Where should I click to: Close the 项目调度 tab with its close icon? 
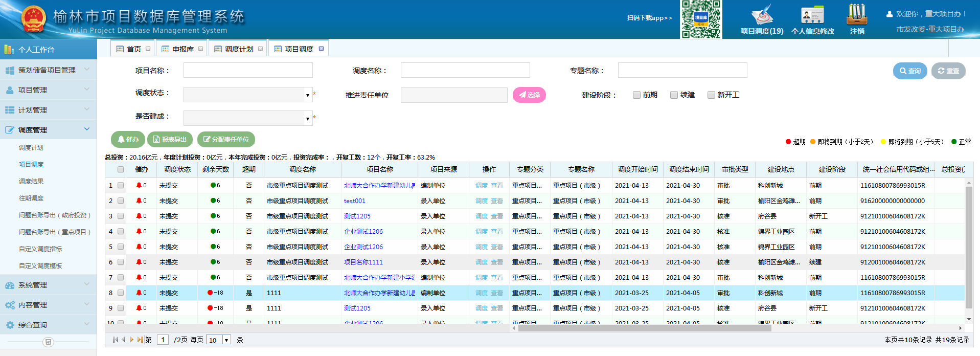[x=321, y=49]
